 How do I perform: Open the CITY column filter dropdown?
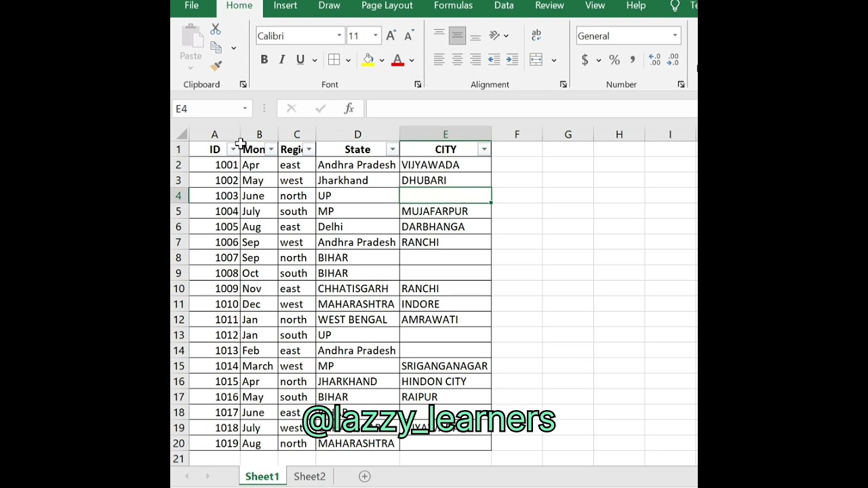(x=484, y=149)
